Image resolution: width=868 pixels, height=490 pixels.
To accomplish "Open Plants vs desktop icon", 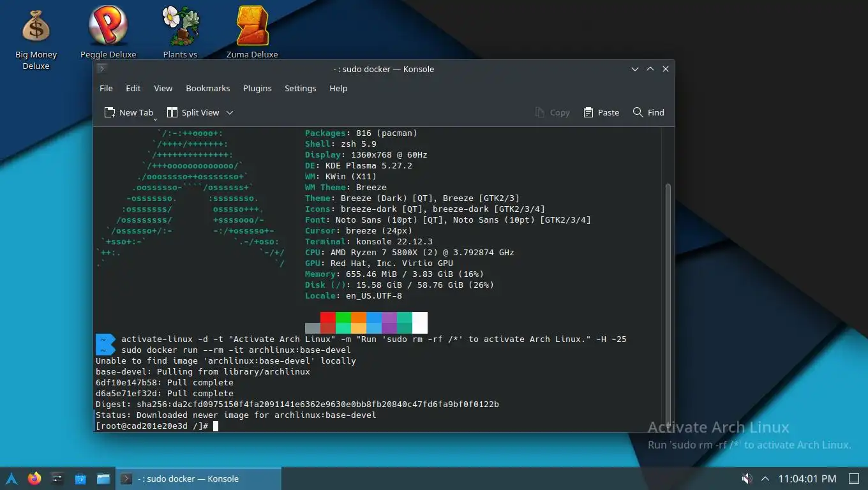I will pyautogui.click(x=180, y=32).
